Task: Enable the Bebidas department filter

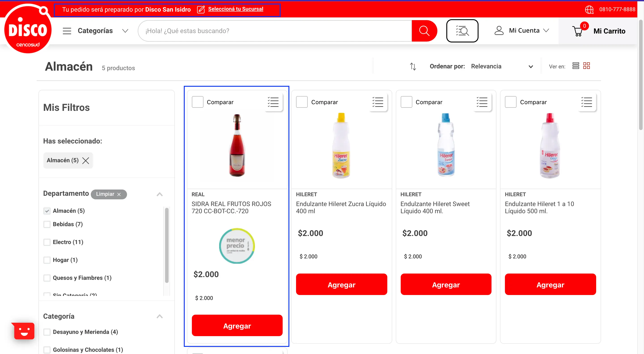Action: click(47, 224)
